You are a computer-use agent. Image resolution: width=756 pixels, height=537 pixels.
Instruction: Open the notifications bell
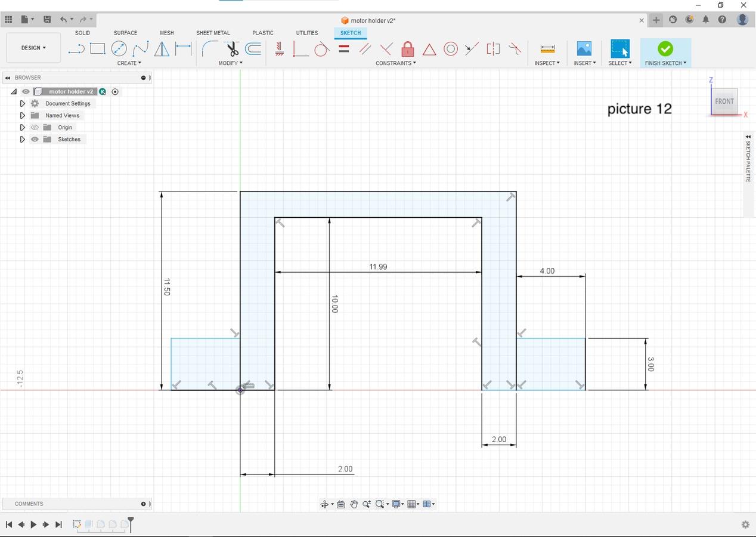click(705, 20)
